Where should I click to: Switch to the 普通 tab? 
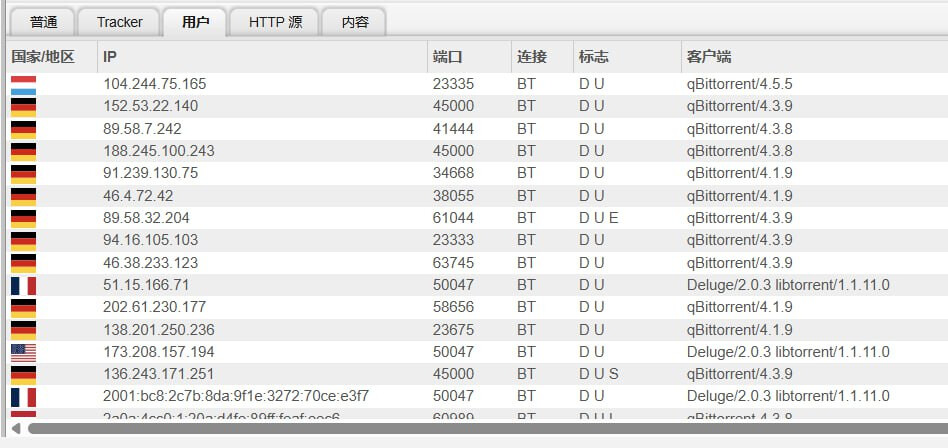[x=44, y=21]
